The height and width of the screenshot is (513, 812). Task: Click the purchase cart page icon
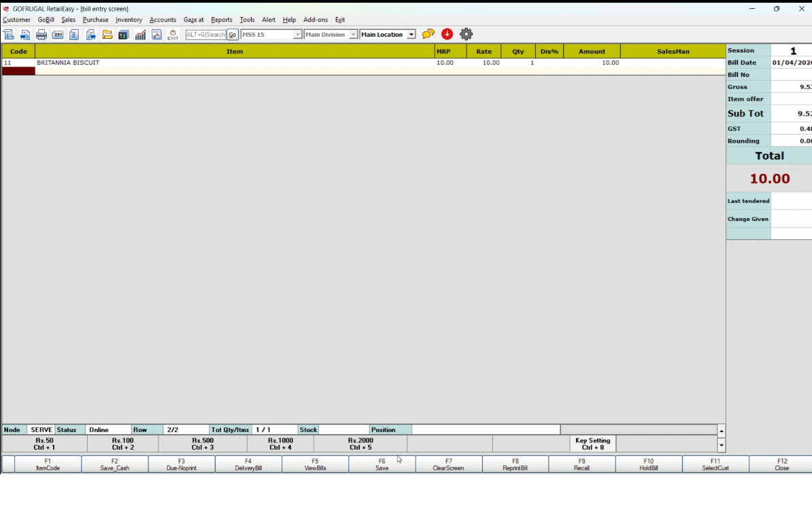click(x=90, y=35)
